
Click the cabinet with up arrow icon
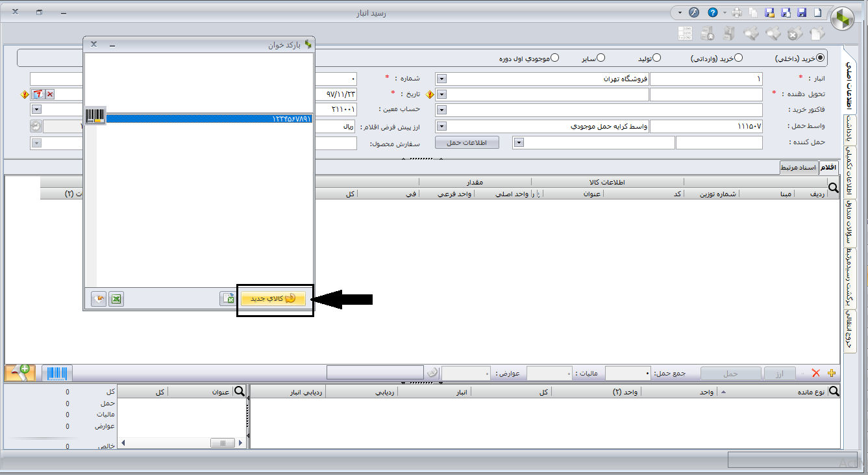tap(729, 33)
